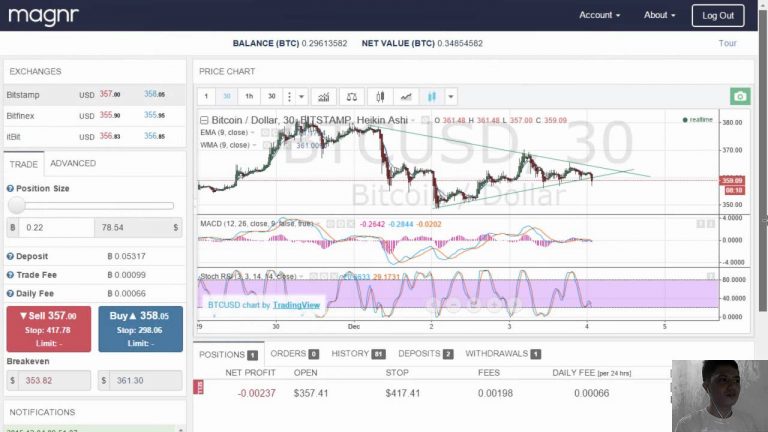Click the three-dots more intervals icon
768x432 pixels.
pyautogui.click(x=289, y=96)
